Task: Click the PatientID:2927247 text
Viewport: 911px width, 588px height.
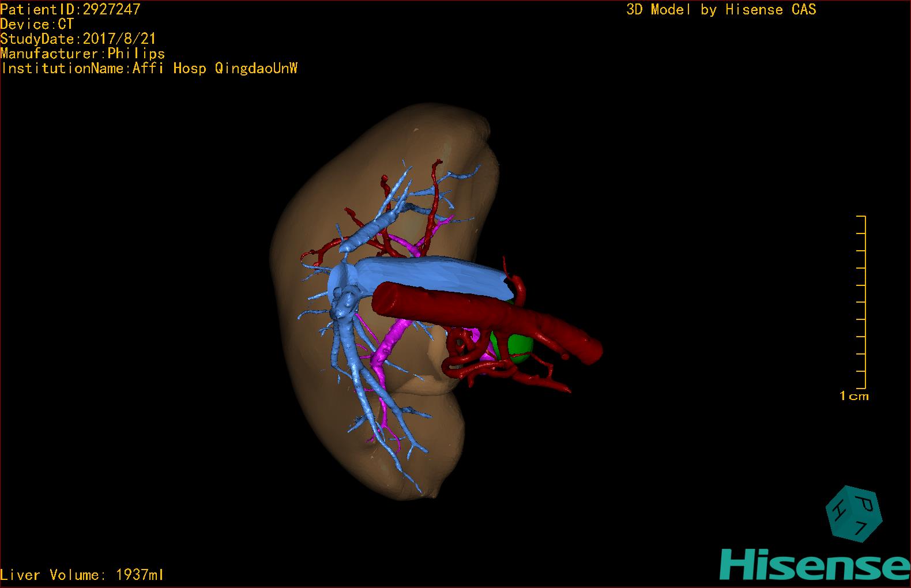Action: pos(70,9)
